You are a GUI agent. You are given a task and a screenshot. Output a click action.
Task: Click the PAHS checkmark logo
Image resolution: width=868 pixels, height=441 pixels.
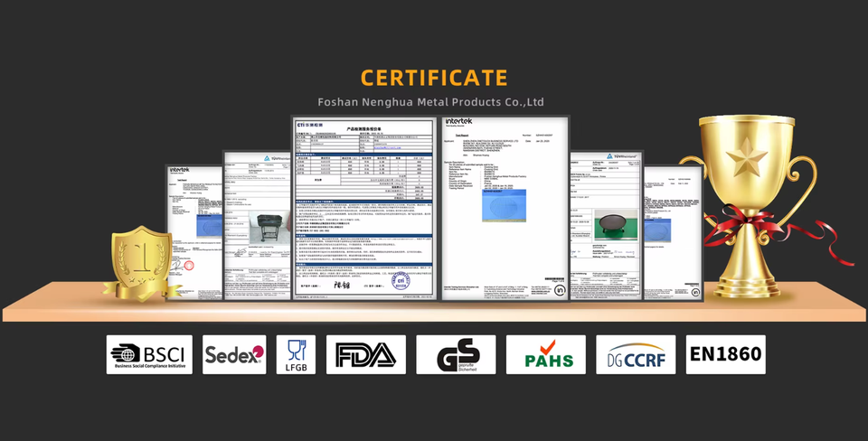tap(546, 354)
